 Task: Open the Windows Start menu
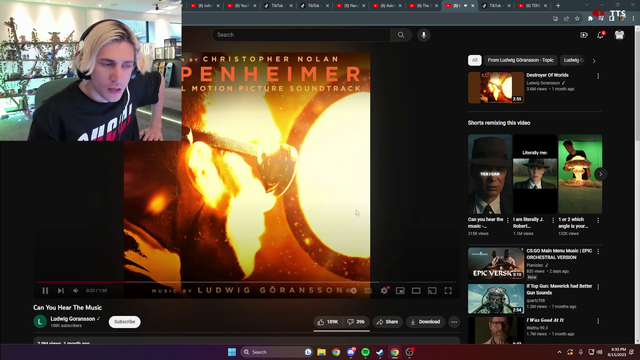pos(232,352)
